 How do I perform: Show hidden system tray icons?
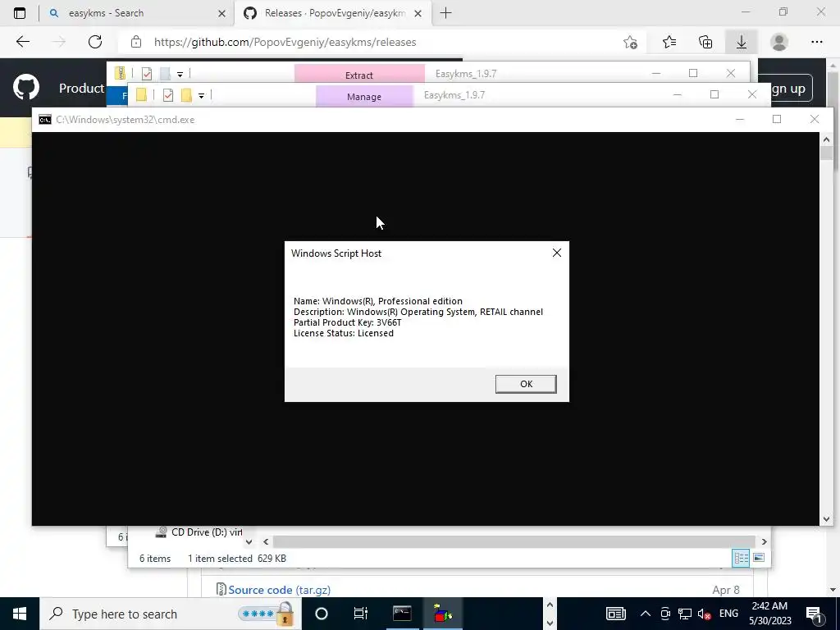tap(645, 614)
